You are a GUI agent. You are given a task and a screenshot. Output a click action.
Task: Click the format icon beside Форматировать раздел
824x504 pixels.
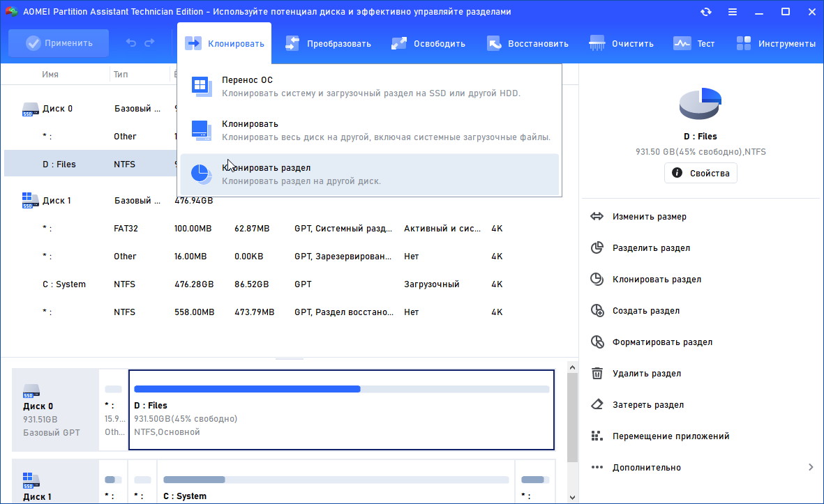tap(597, 342)
